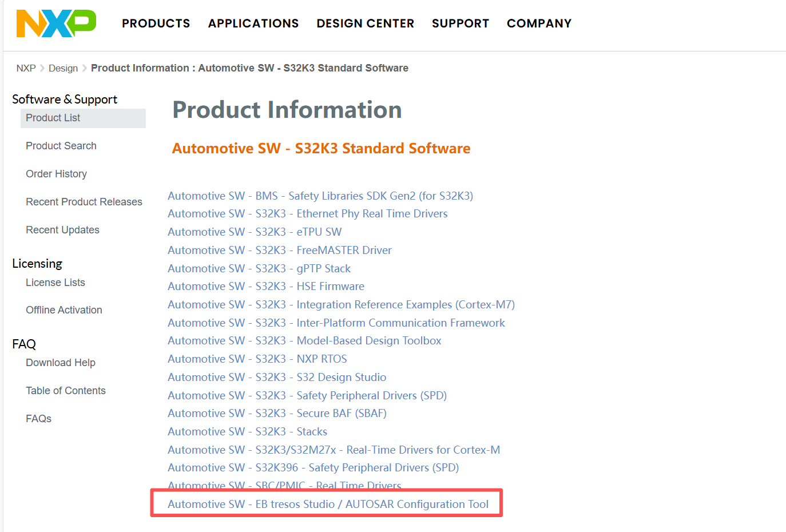Viewport: 786px width, 532px height.
Task: Open Order History in sidebar
Action: point(56,174)
